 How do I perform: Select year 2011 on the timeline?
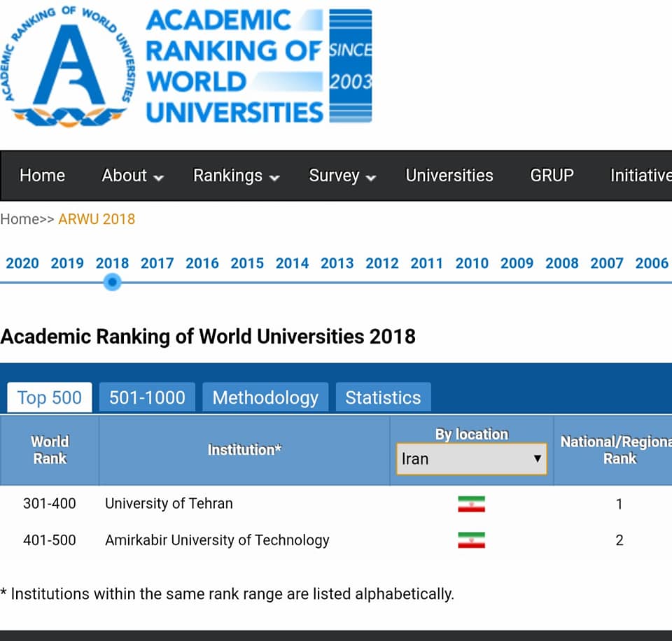427,262
